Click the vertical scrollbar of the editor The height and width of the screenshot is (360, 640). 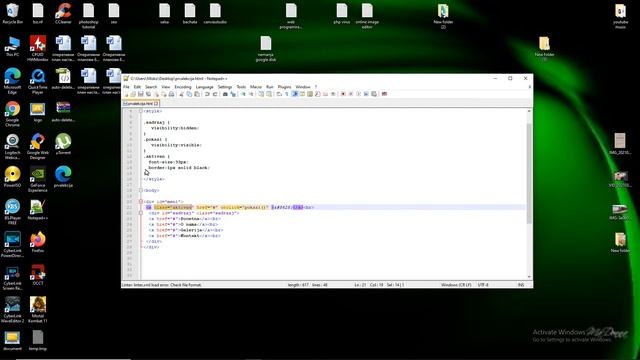point(529,173)
